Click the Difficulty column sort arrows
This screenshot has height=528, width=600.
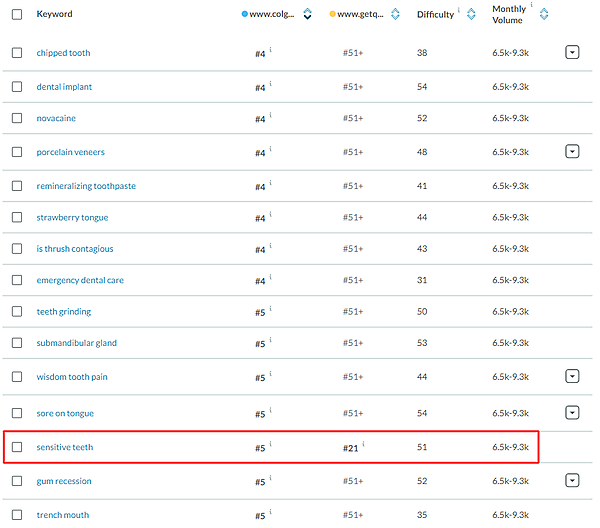[x=471, y=14]
